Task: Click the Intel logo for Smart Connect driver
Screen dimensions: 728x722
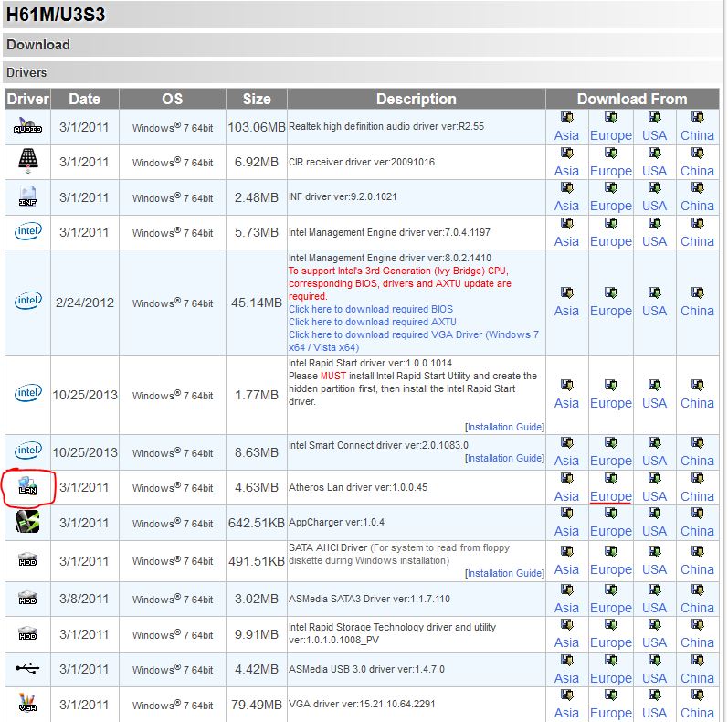Action: 27,451
